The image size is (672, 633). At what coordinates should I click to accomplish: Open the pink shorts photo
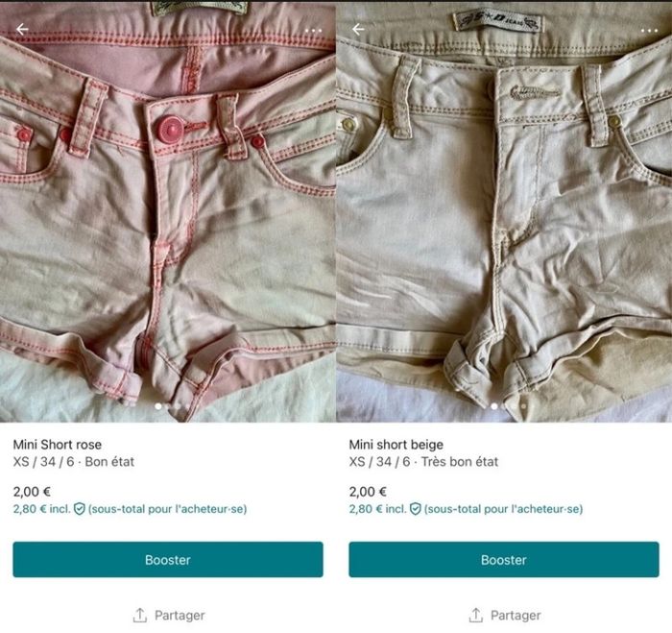[168, 211]
